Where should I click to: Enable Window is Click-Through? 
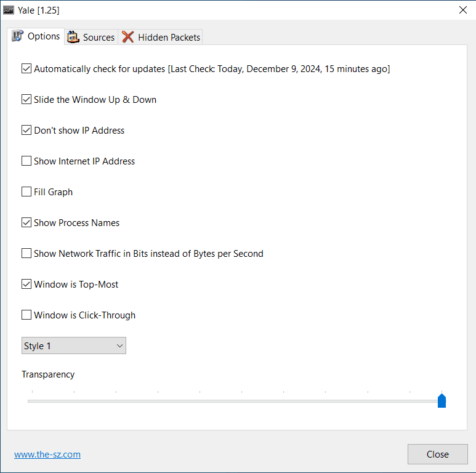[26, 315]
